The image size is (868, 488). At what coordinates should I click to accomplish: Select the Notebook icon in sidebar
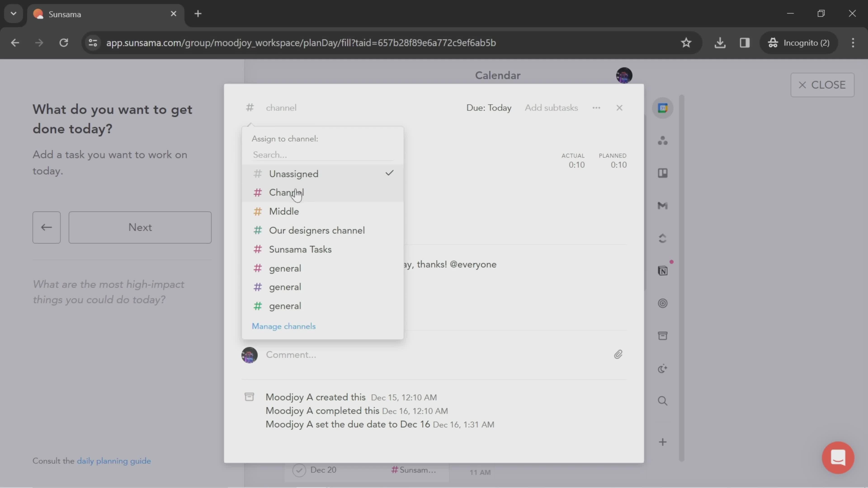[663, 270]
